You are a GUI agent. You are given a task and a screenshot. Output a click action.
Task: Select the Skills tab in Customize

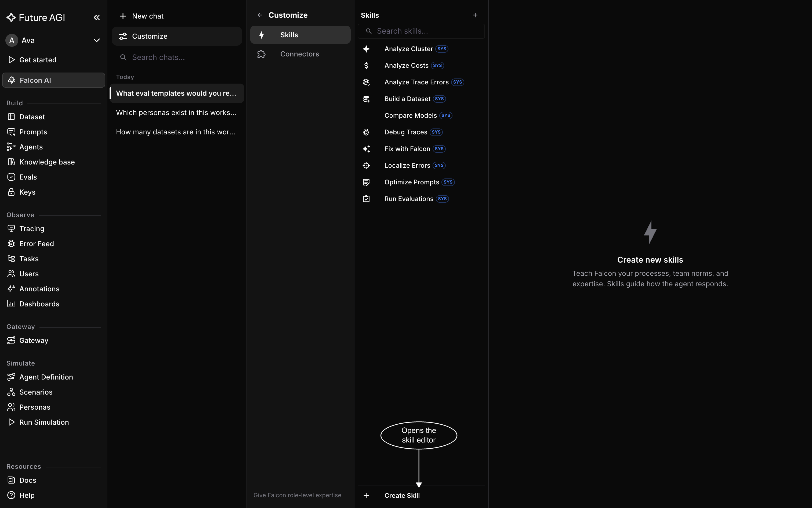point(300,35)
